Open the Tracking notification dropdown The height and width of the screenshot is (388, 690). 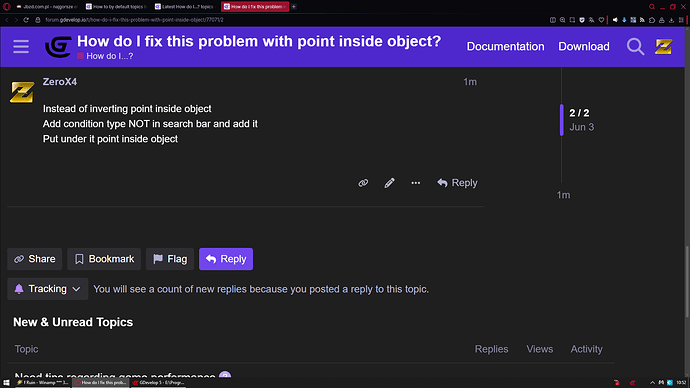point(48,289)
